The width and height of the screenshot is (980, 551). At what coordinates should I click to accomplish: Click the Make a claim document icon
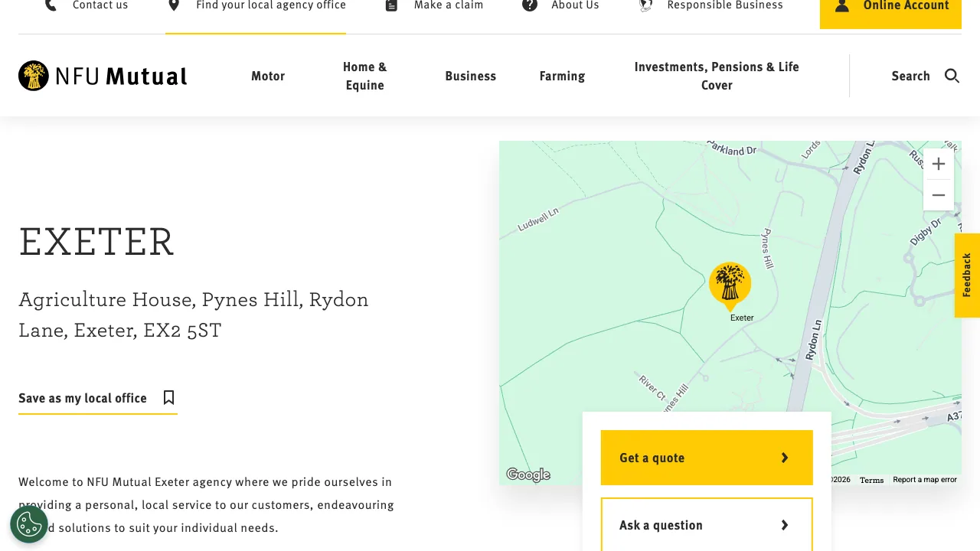click(x=390, y=5)
